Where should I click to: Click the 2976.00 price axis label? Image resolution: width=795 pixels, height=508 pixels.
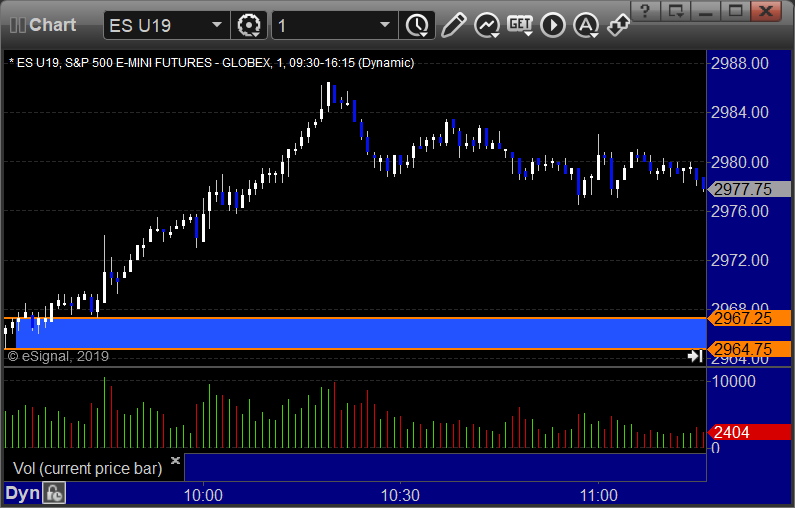pos(740,211)
